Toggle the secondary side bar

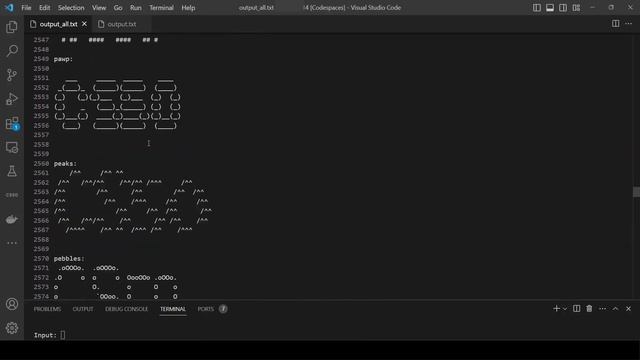point(563,8)
